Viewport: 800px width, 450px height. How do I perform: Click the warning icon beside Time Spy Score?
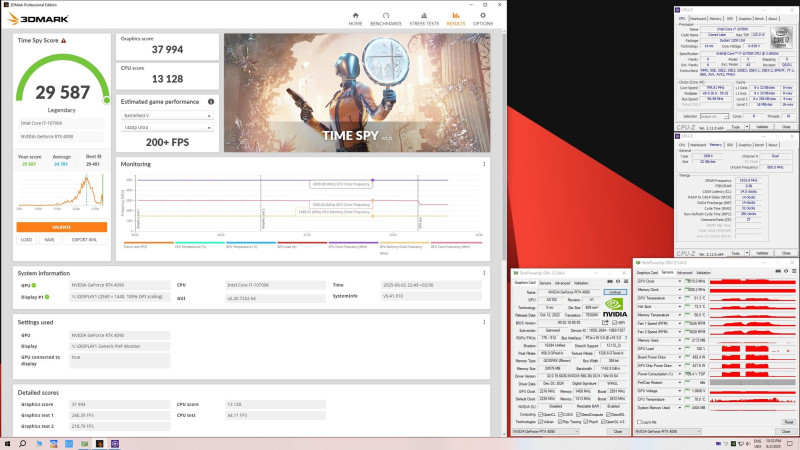64,40
